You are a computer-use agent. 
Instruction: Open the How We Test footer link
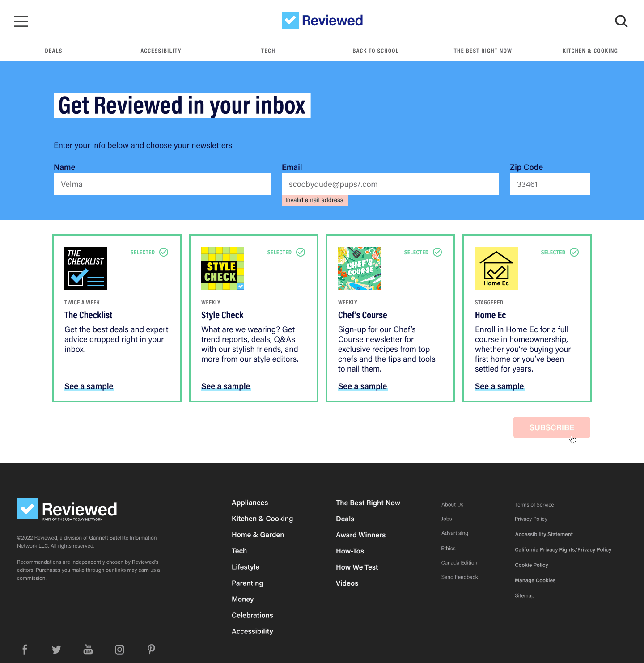coord(357,567)
